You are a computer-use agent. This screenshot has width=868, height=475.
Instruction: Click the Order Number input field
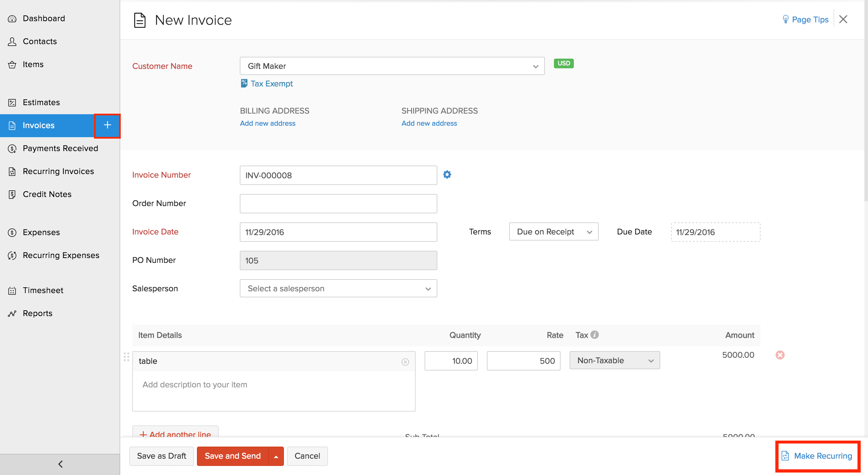tap(338, 203)
